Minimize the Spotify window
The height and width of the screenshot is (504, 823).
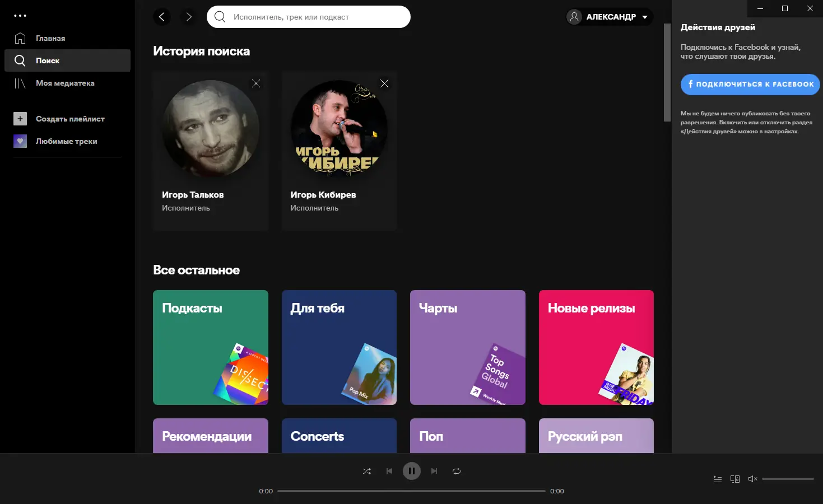click(760, 8)
